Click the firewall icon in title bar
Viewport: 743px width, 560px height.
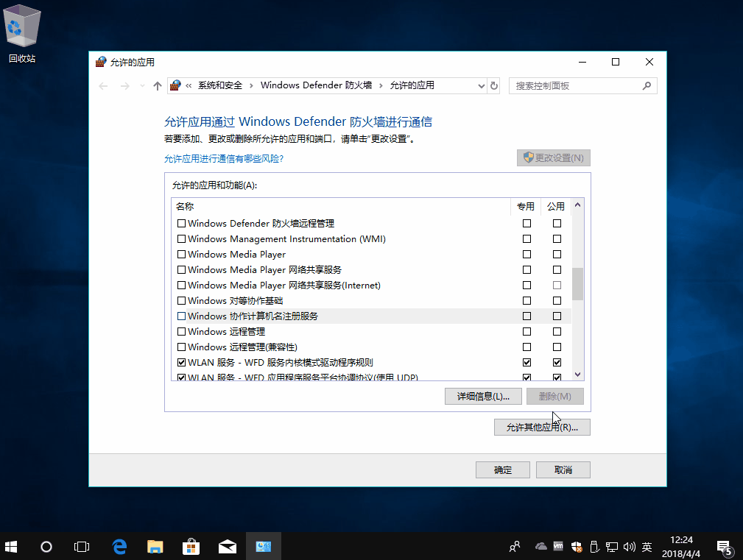click(x=101, y=62)
